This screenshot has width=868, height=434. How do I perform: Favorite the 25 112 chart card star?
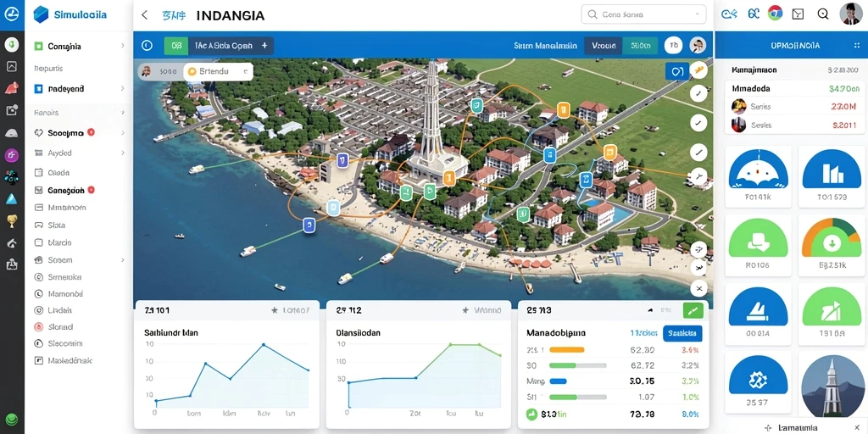465,310
